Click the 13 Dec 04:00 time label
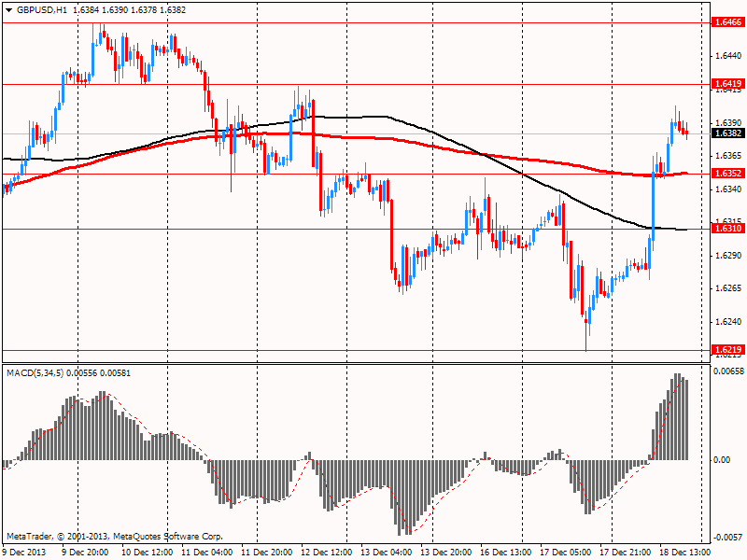 pyautogui.click(x=387, y=553)
